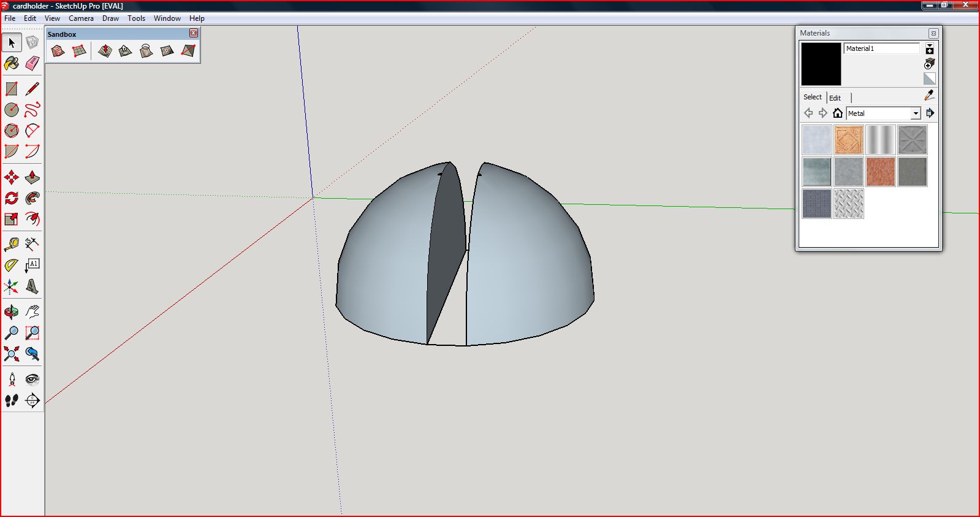Select the Line pencil tool
This screenshot has width=980, height=517.
(x=32, y=89)
